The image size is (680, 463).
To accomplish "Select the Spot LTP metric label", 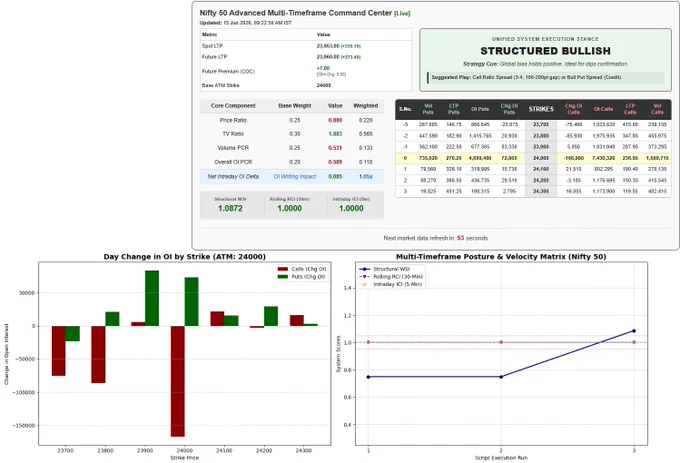I will coord(212,46).
